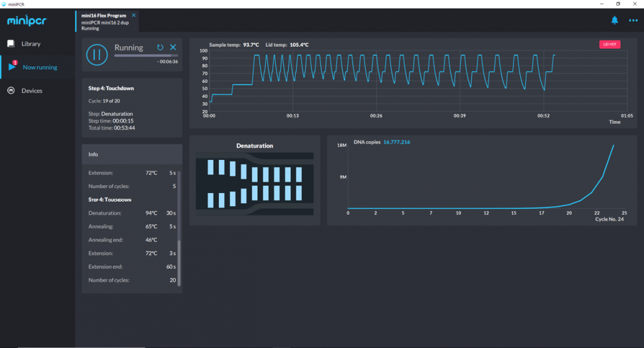This screenshot has width=644, height=348.
Task: Click the Step time 00:00:15 value
Action: (x=123, y=121)
